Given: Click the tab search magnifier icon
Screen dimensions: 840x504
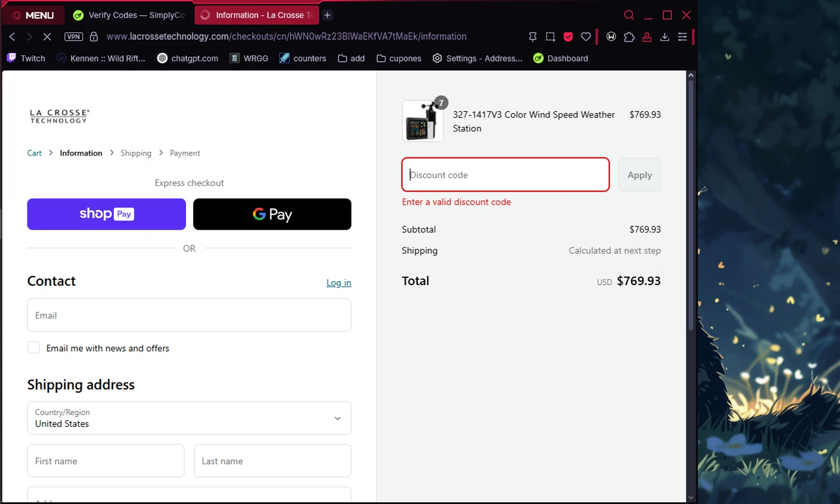Looking at the screenshot, I should [629, 15].
